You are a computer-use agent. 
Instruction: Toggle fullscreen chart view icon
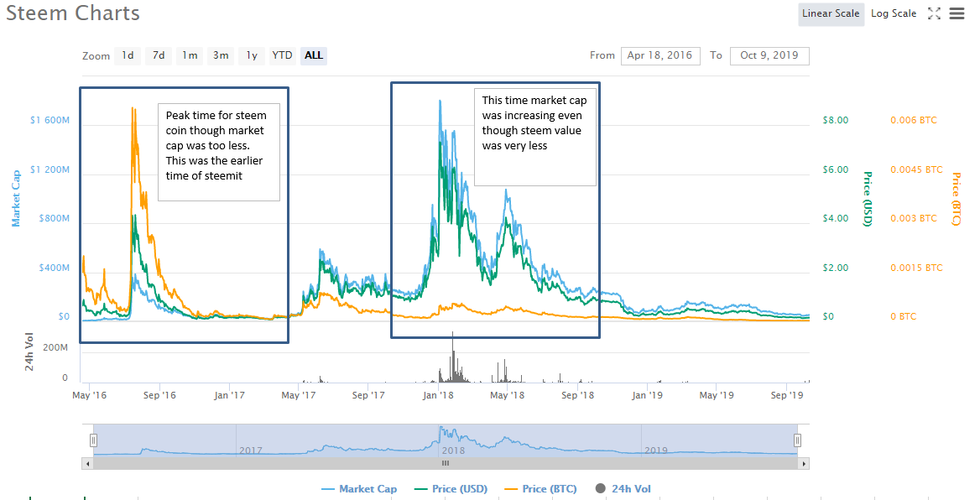click(934, 13)
